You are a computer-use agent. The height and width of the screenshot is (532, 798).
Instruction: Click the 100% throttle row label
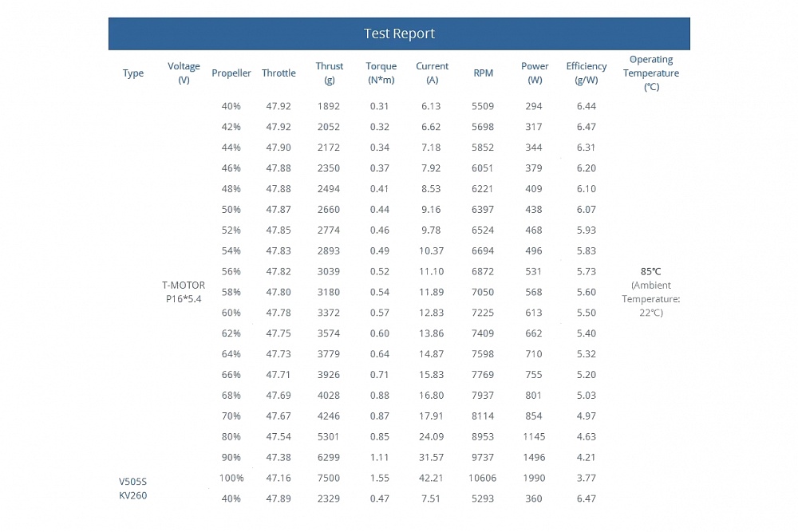tap(231, 479)
